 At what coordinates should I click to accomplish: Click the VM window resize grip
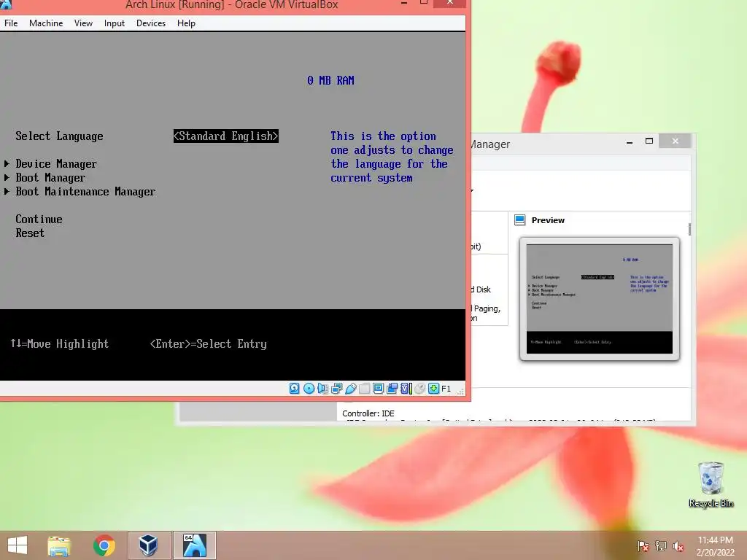click(x=460, y=392)
